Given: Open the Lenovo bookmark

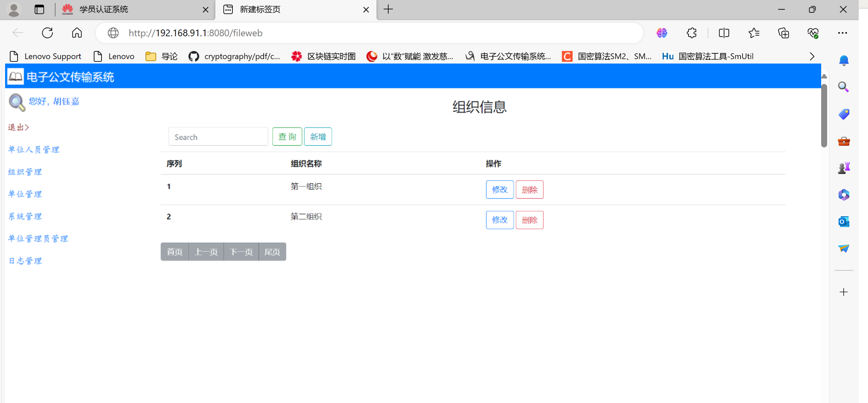Looking at the screenshot, I should coord(114,56).
